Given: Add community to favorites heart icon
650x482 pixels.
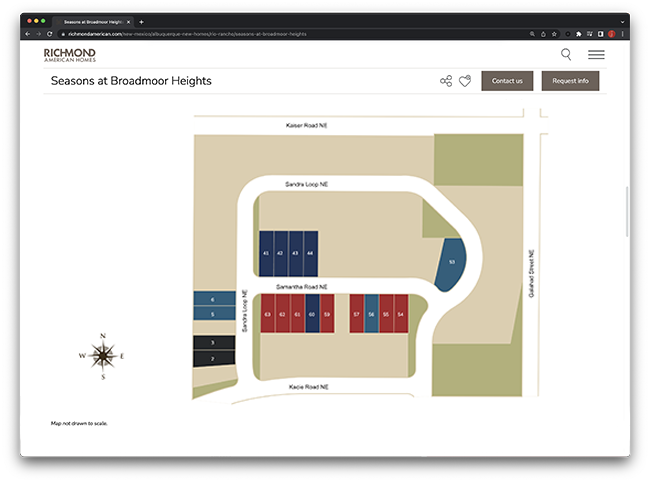Looking at the screenshot, I should point(465,81).
